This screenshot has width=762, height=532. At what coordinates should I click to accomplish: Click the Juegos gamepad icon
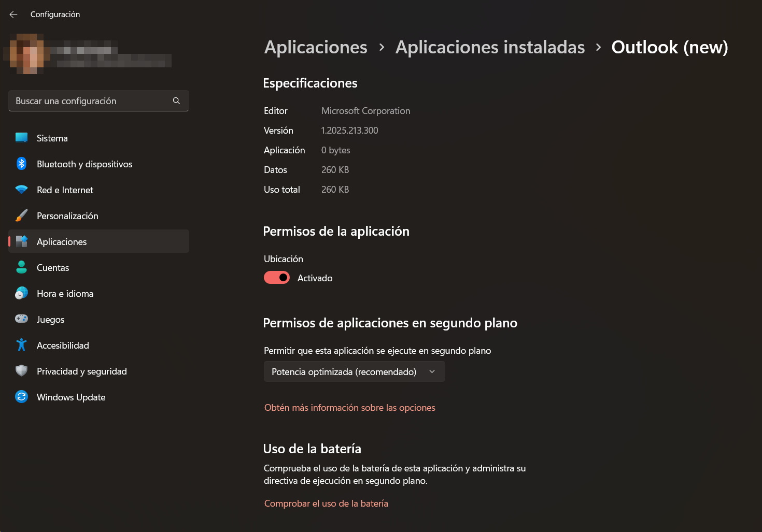pos(21,319)
